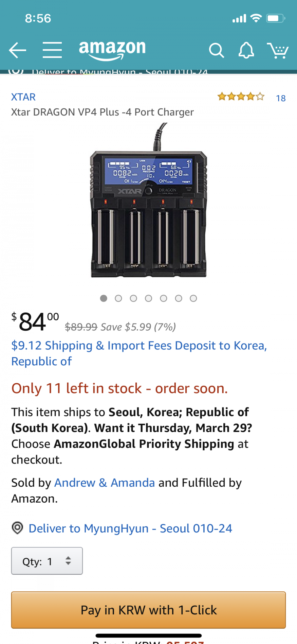Tap the search magnifier icon
The width and height of the screenshot is (297, 644).
216,51
